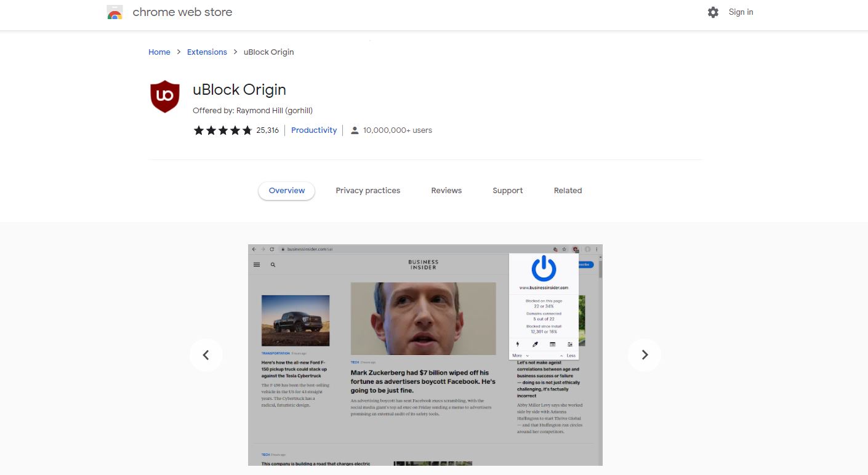Click the uBlock Origin red shield logo

[x=165, y=97]
